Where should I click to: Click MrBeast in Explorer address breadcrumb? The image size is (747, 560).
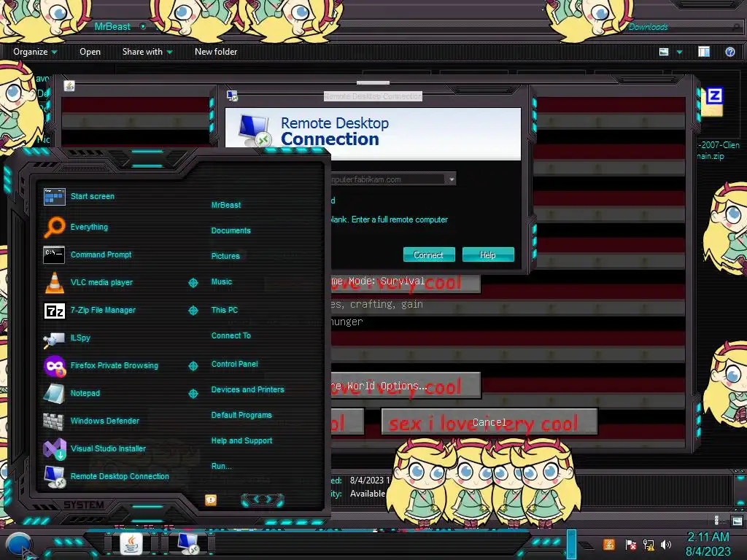(112, 26)
